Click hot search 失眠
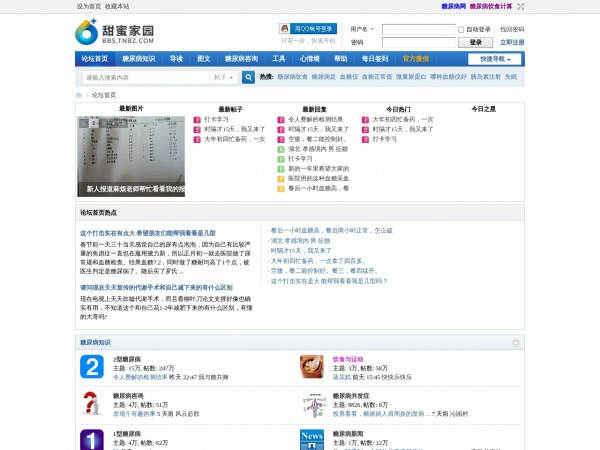This screenshot has width=600, height=450. [x=511, y=77]
